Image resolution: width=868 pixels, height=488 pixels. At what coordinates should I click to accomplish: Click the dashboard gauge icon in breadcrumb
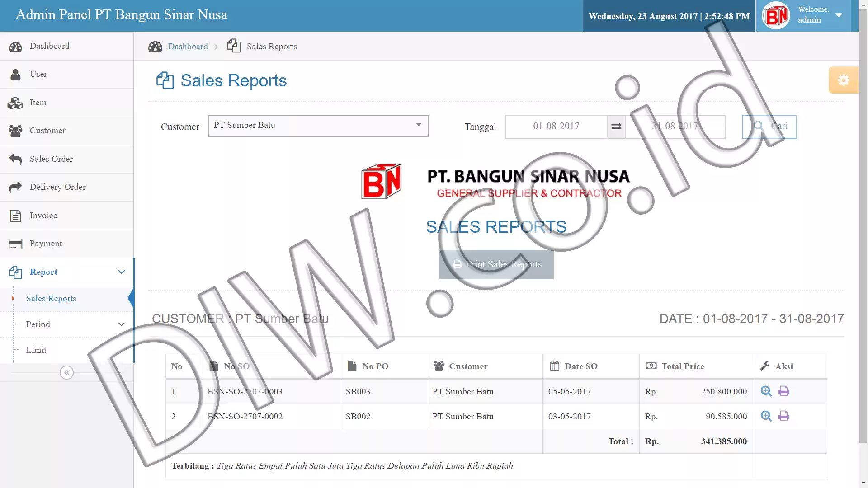(x=155, y=47)
